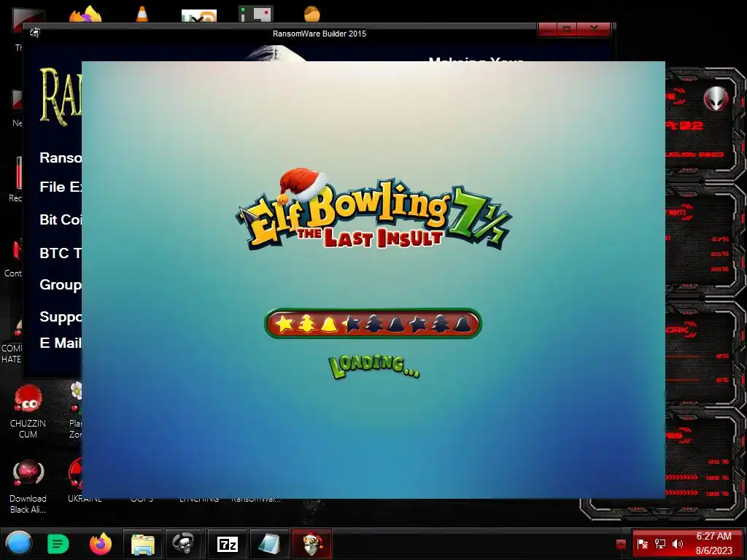747x560 pixels.
Task: Click the red fuzzy Chuzzle desktop shortcut
Action: tap(28, 411)
